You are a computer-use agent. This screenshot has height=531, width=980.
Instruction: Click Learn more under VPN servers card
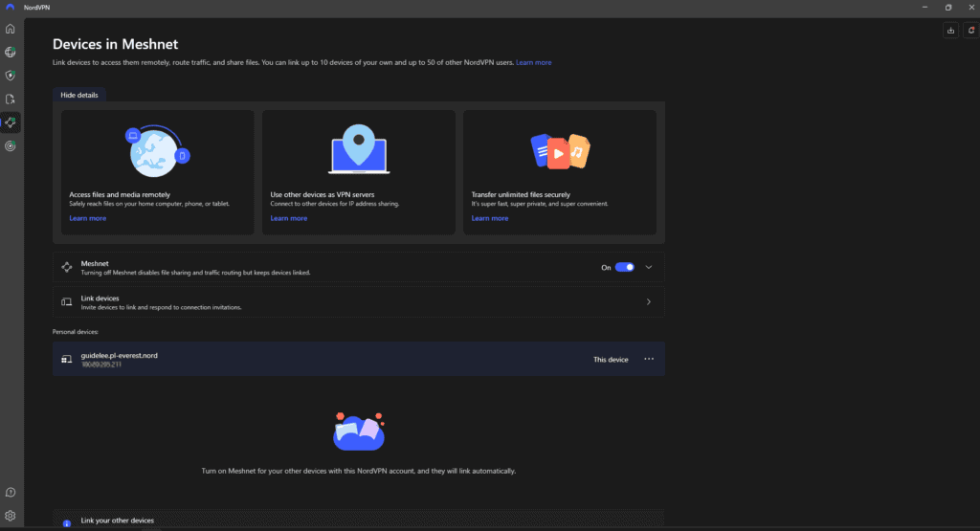(x=289, y=218)
